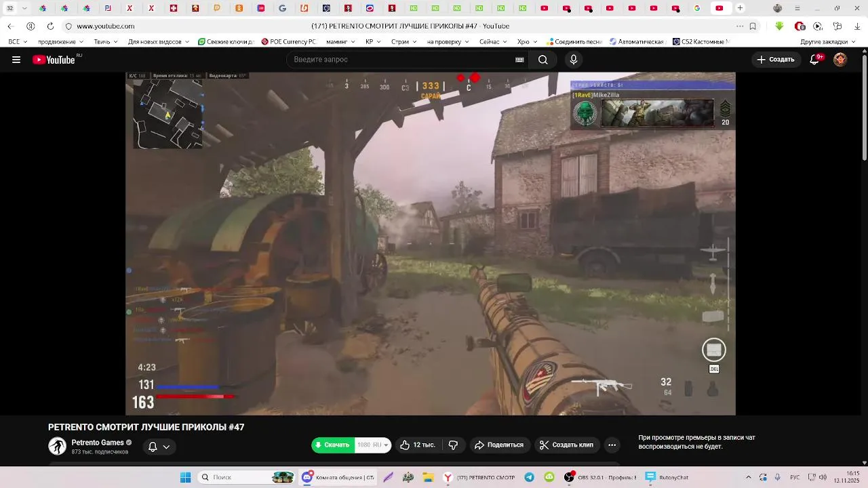Click the www.youtube.com address text
The width and height of the screenshot is (868, 488).
(x=105, y=26)
